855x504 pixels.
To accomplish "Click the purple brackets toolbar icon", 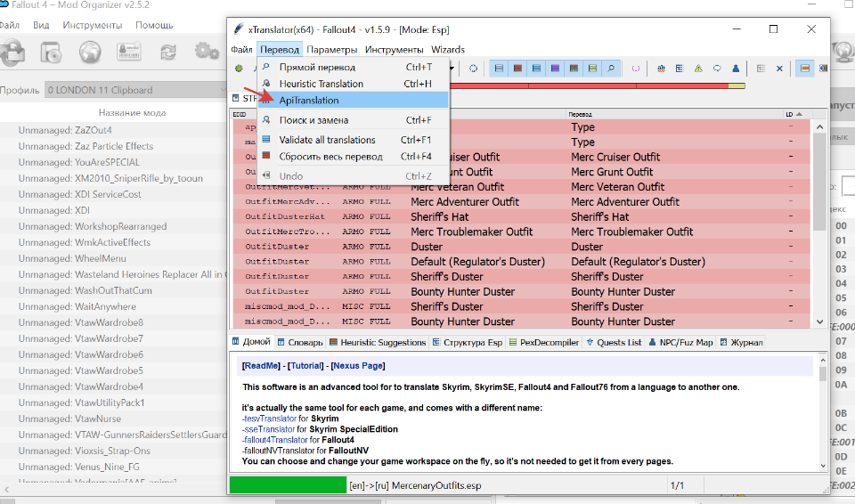I will [636, 68].
